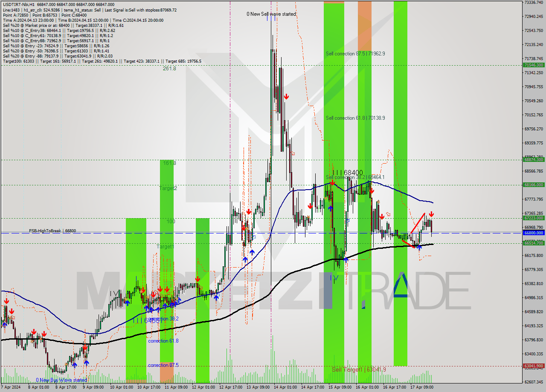Click the blue 66800.000 price tag
546x392 pixels.
533,233
